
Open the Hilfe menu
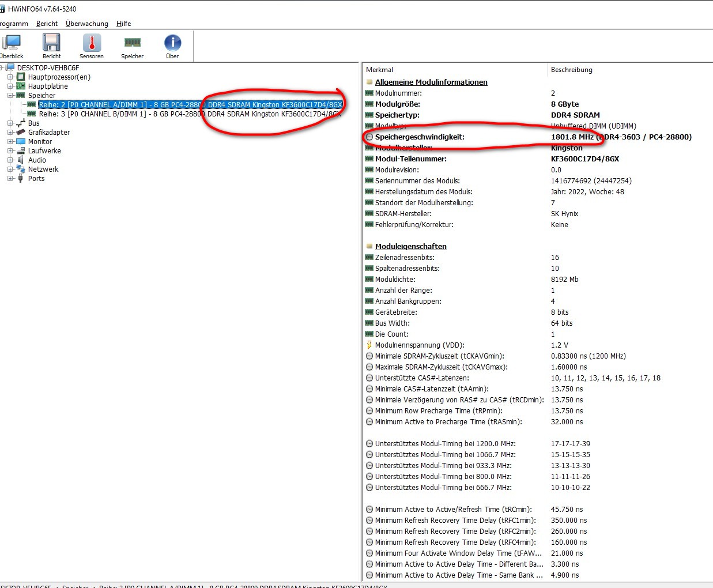(x=123, y=24)
